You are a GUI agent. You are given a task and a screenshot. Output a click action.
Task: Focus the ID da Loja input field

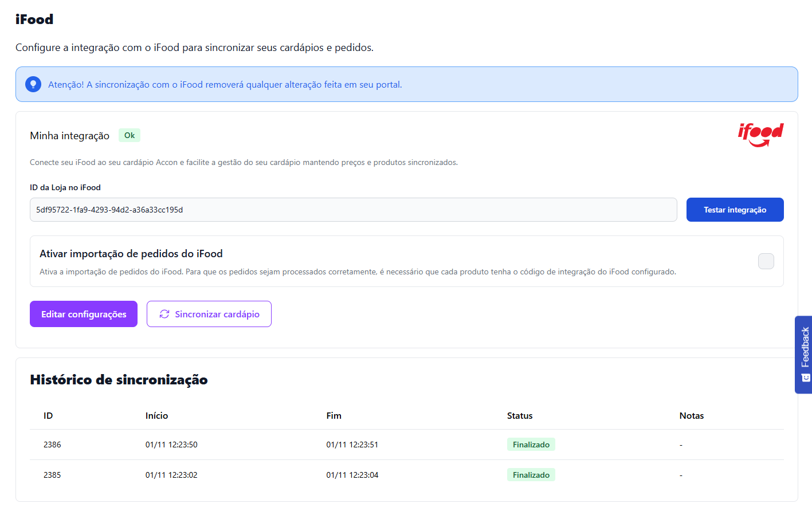(x=353, y=210)
